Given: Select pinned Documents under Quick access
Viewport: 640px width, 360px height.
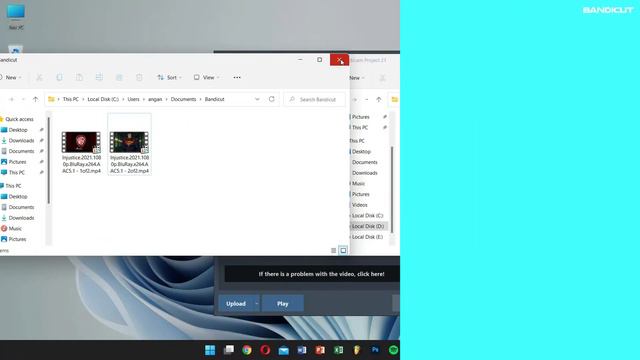Looking at the screenshot, I should (x=21, y=151).
